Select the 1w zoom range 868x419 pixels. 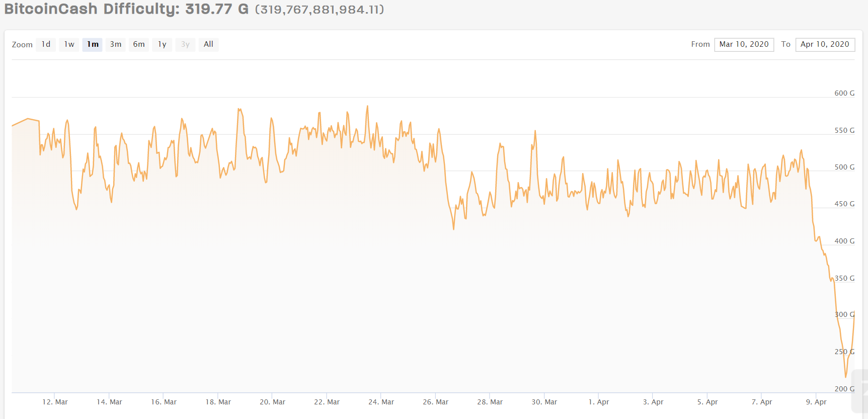[x=69, y=44]
